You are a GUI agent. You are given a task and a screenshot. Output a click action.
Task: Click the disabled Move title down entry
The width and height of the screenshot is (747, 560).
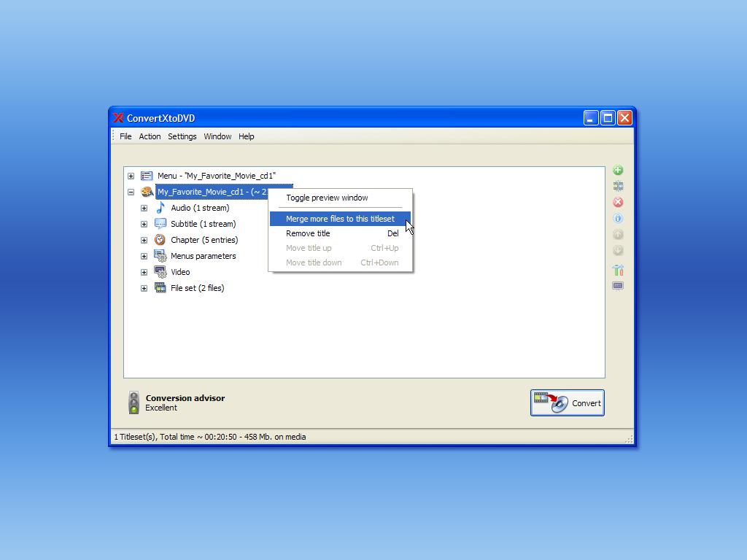(340, 262)
